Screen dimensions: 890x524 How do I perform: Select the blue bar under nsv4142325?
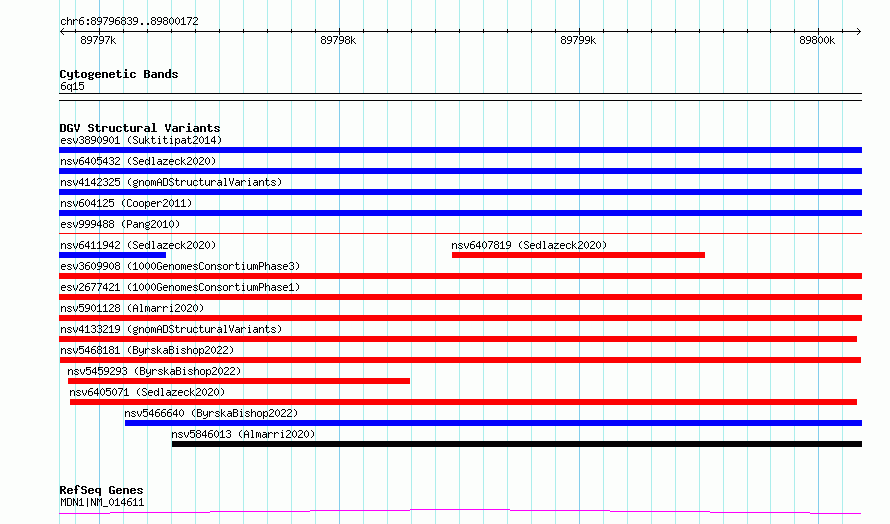pyautogui.click(x=460, y=192)
